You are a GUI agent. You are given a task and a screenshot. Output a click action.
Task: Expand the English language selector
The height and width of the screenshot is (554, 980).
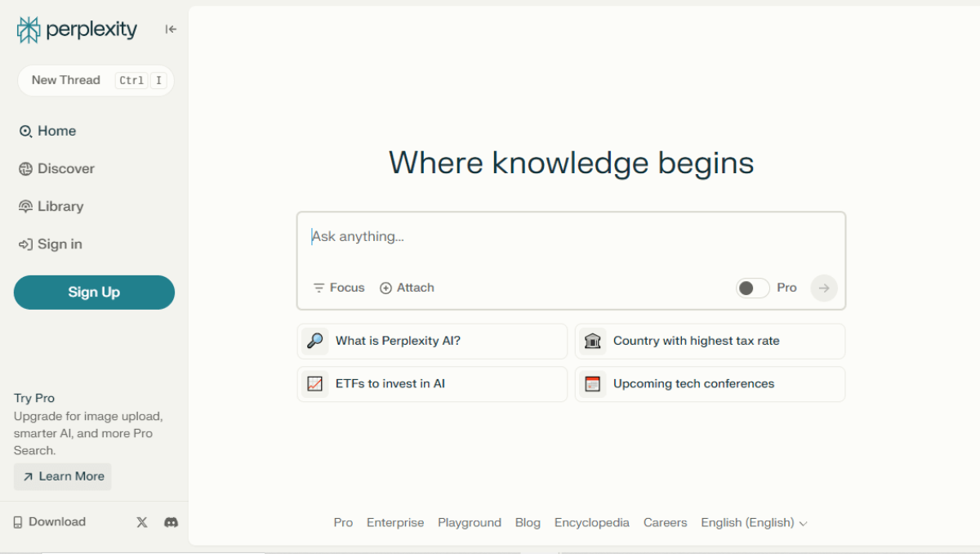(x=754, y=523)
